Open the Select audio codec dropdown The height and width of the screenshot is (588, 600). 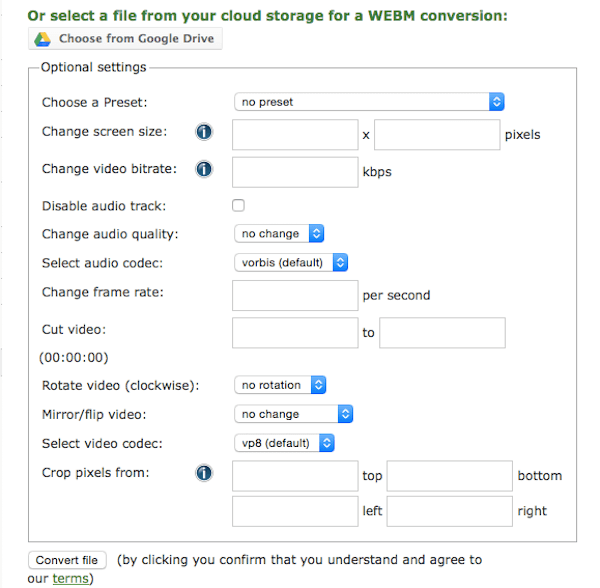290,262
